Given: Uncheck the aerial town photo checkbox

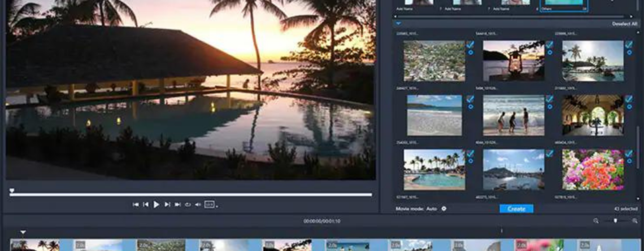Looking at the screenshot, I should tap(471, 45).
